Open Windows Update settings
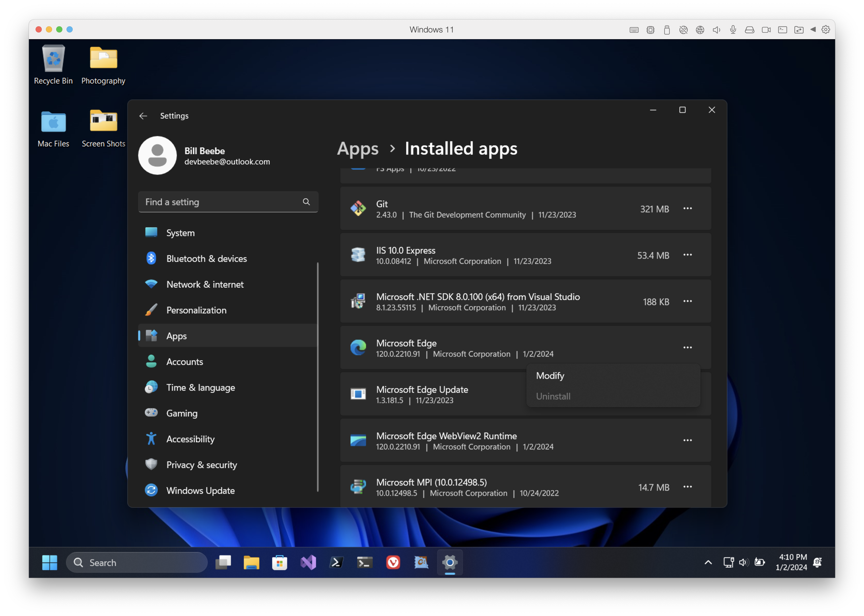The width and height of the screenshot is (864, 616). tap(228, 491)
